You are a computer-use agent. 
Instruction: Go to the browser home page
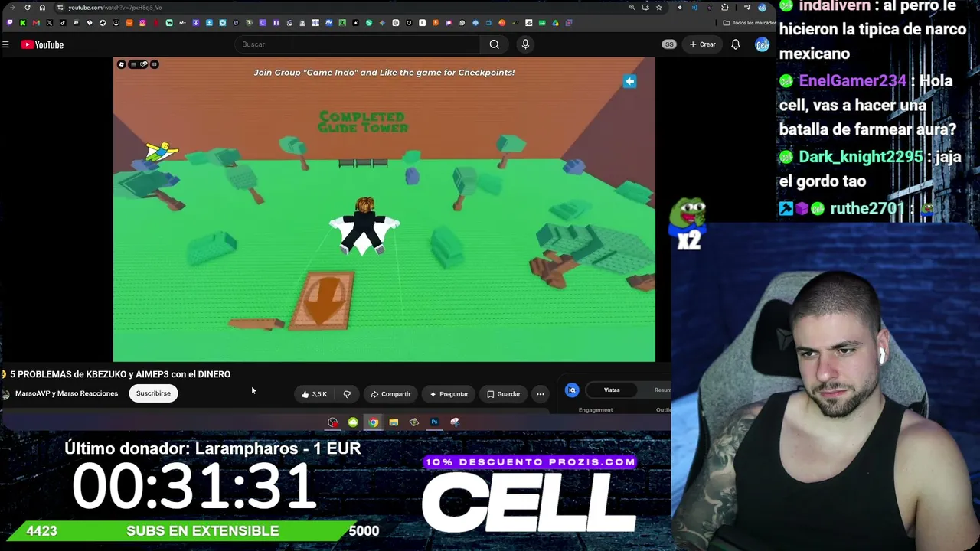click(x=42, y=8)
